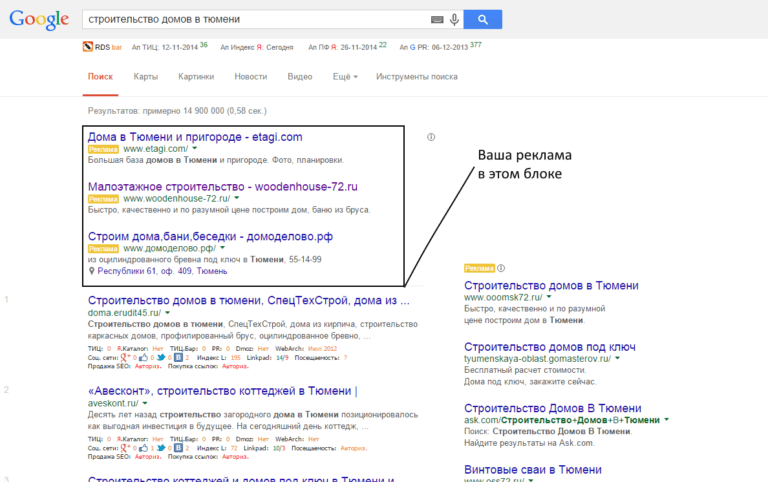Click the Google logo
Image resolution: width=768 pixels, height=482 pixels.
[39, 20]
